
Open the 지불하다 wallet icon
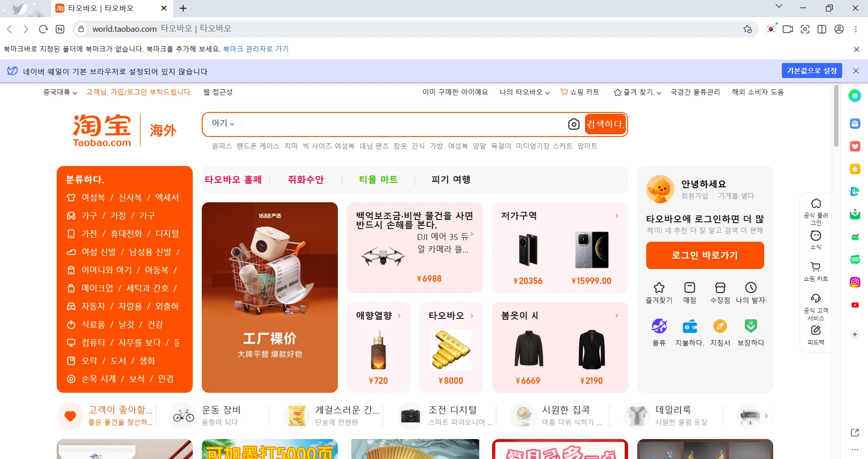(x=689, y=326)
